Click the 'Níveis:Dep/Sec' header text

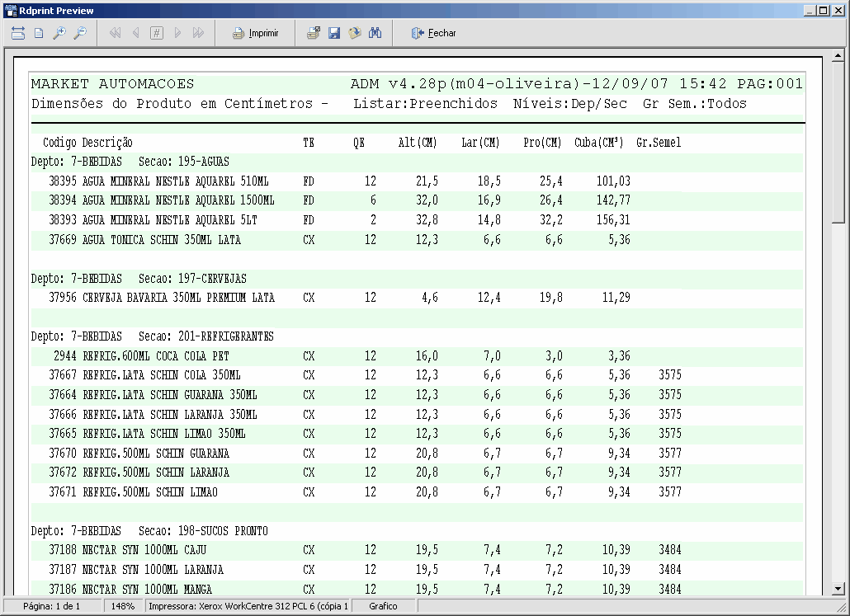570,103
